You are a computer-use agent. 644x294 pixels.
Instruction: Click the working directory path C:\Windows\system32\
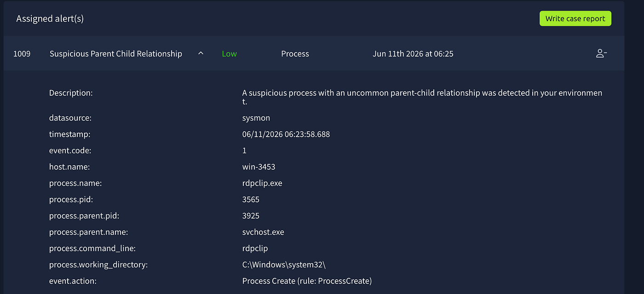(x=284, y=265)
